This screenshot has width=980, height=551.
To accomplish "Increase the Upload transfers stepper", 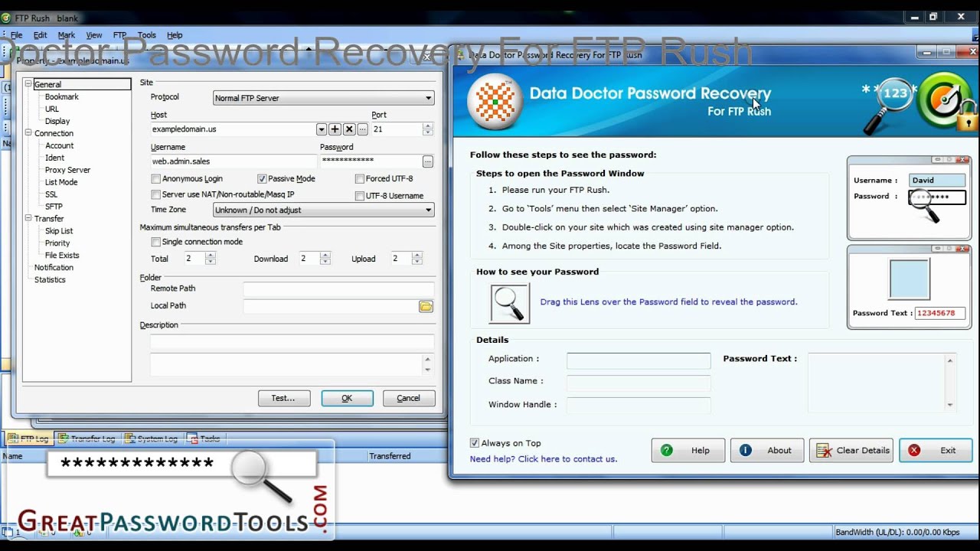I will (x=417, y=256).
